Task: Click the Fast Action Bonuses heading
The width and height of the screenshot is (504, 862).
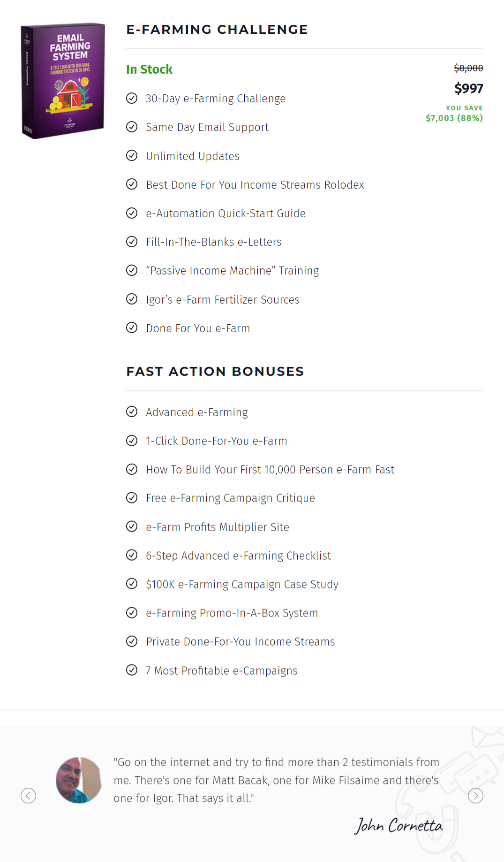Action: click(215, 372)
